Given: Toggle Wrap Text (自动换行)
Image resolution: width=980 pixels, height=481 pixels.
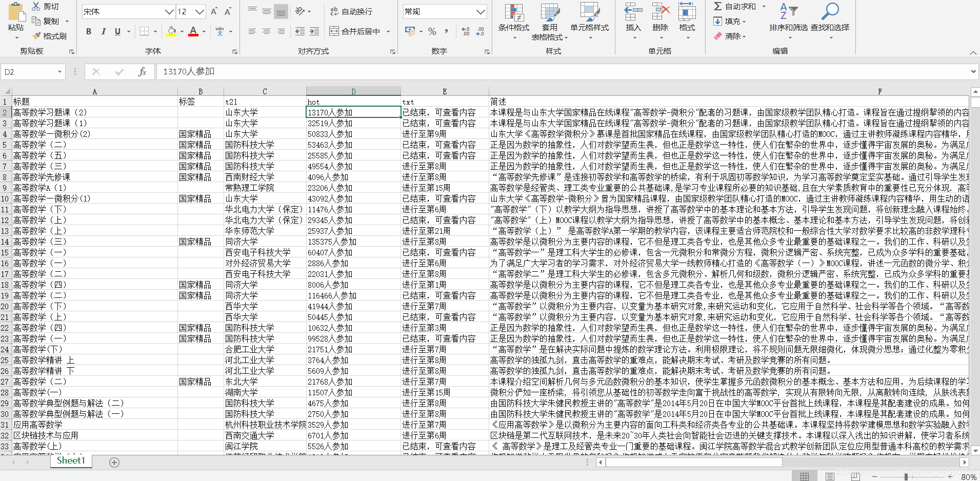Looking at the screenshot, I should pos(351,11).
